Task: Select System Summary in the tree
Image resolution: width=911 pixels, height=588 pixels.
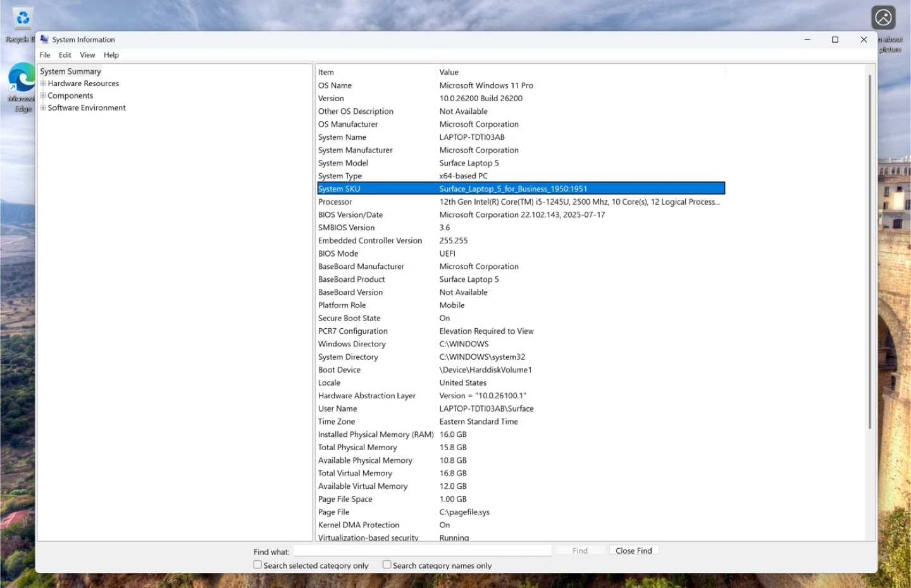Action: pos(70,71)
